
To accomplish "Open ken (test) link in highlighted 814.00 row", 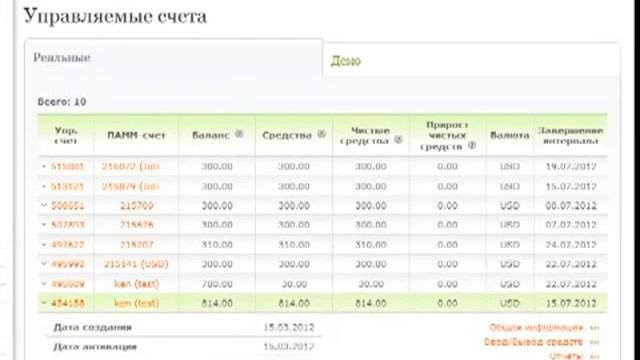I will click(x=136, y=304).
